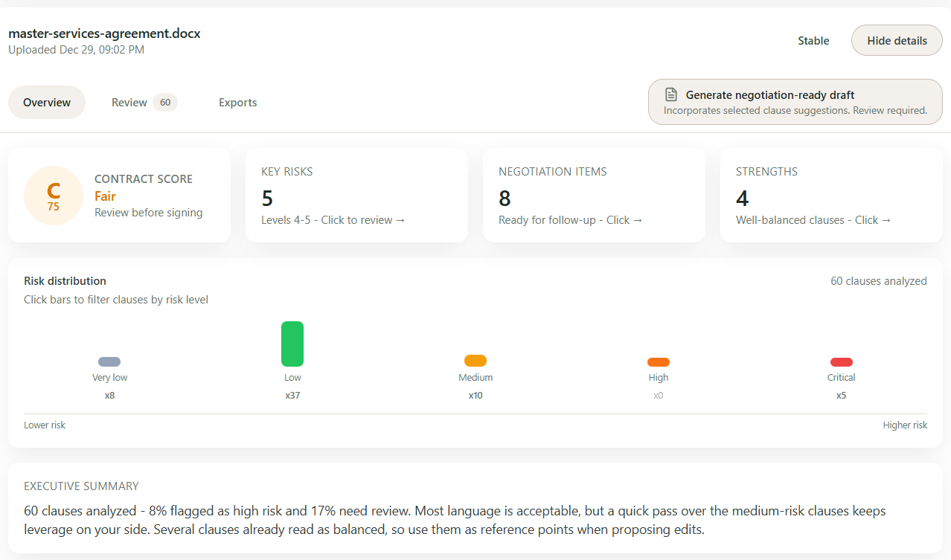Click the Stable status label
The height and width of the screenshot is (560, 951).
(x=813, y=41)
